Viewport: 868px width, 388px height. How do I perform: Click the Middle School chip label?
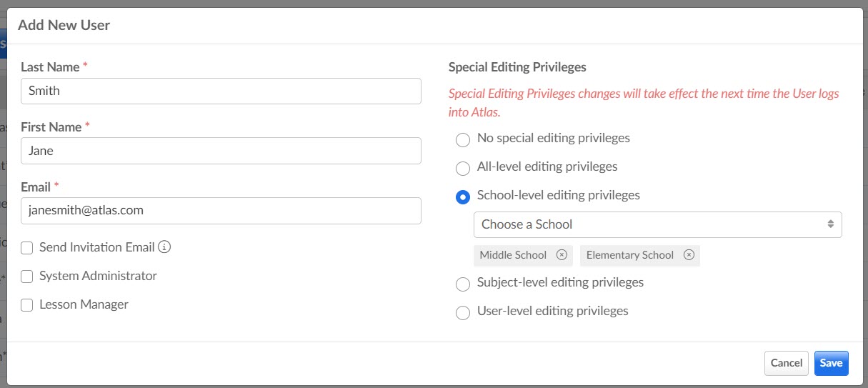pos(513,255)
